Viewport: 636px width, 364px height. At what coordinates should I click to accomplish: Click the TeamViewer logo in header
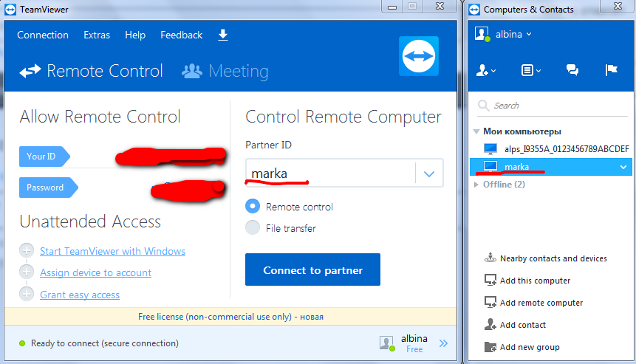(x=419, y=56)
